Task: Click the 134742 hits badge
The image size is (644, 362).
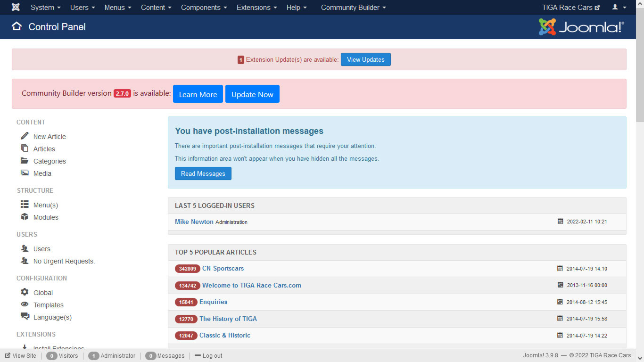Action: (188, 286)
